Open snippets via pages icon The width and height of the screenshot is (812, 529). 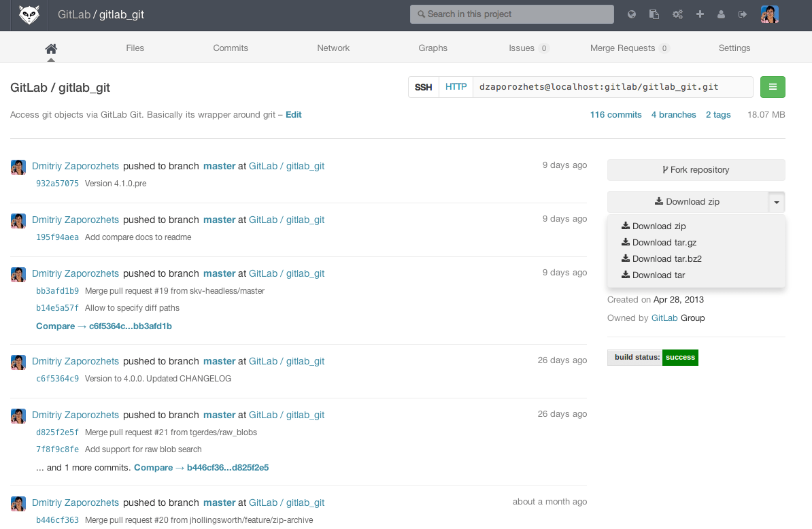tap(654, 14)
